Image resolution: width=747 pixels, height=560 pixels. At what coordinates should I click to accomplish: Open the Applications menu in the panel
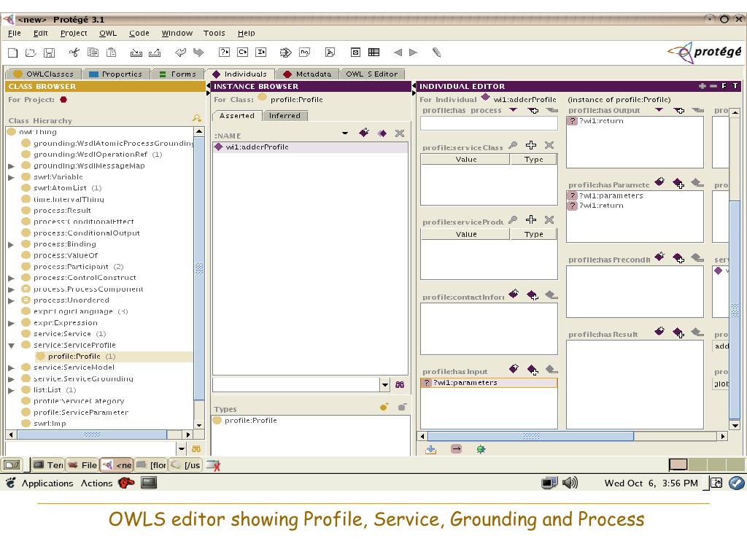[47, 483]
